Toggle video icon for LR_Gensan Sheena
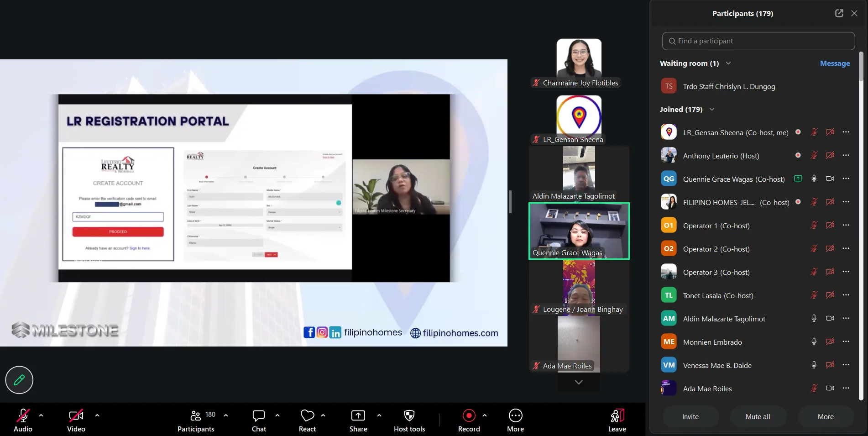868x436 pixels. [x=830, y=132]
